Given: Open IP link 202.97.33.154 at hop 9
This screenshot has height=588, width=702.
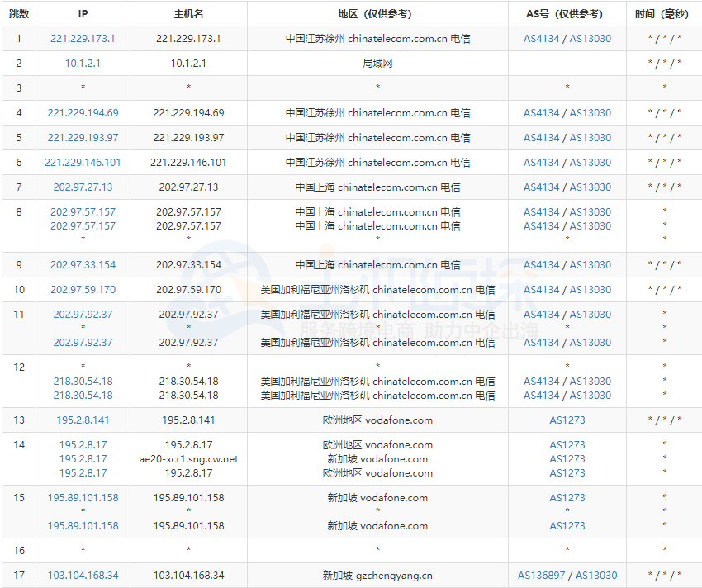Looking at the screenshot, I should coord(82,264).
